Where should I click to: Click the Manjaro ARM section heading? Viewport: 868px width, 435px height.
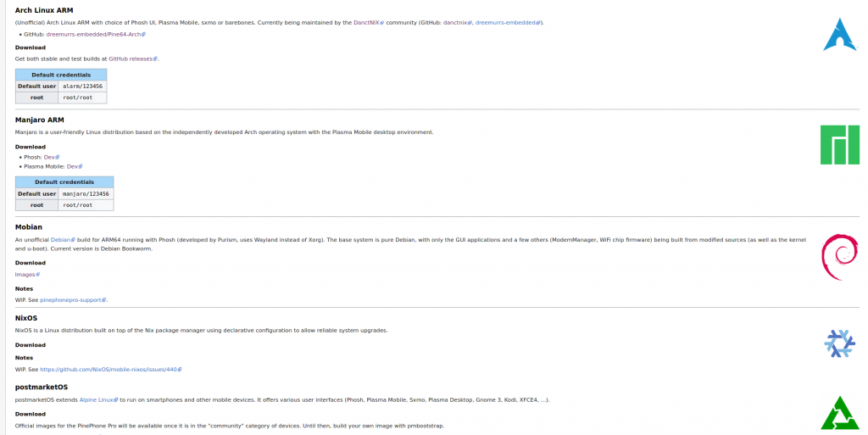[39, 120]
